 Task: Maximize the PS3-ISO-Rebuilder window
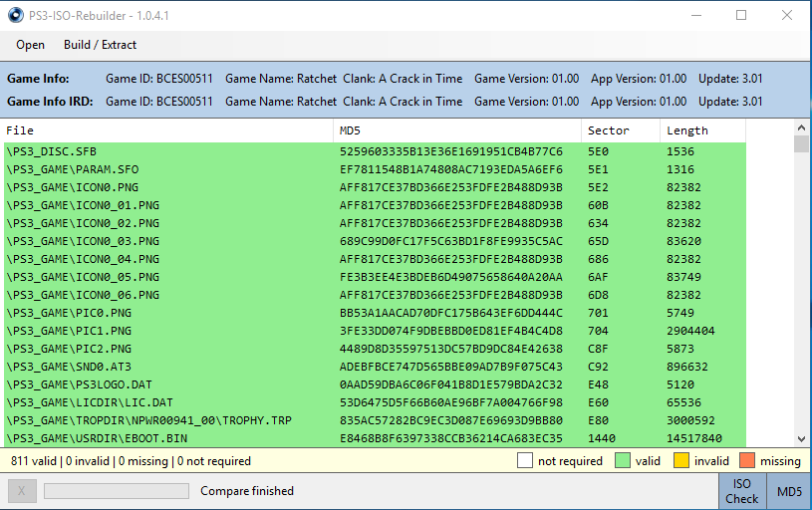pyautogui.click(x=741, y=15)
